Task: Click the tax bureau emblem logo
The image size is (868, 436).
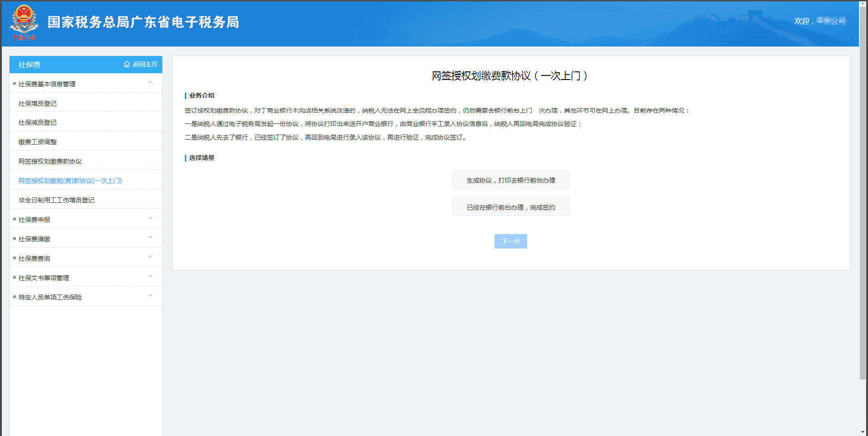Action: tap(24, 23)
